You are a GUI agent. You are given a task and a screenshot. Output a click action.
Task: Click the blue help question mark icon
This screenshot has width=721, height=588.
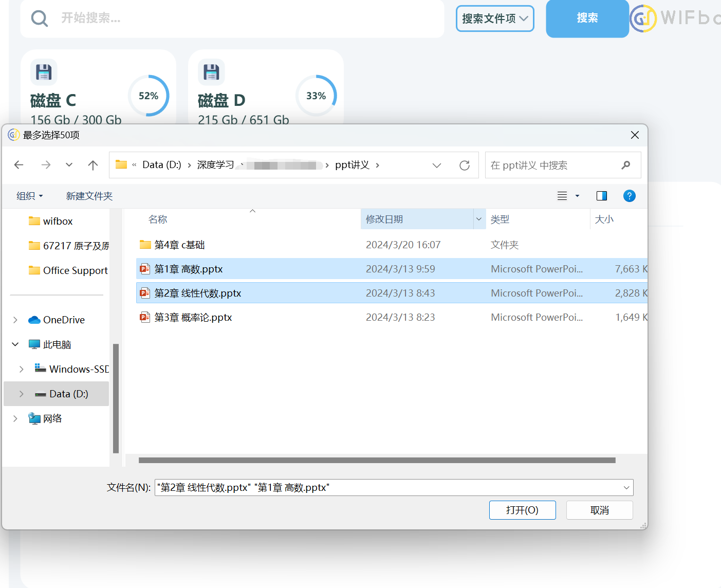[x=629, y=196]
